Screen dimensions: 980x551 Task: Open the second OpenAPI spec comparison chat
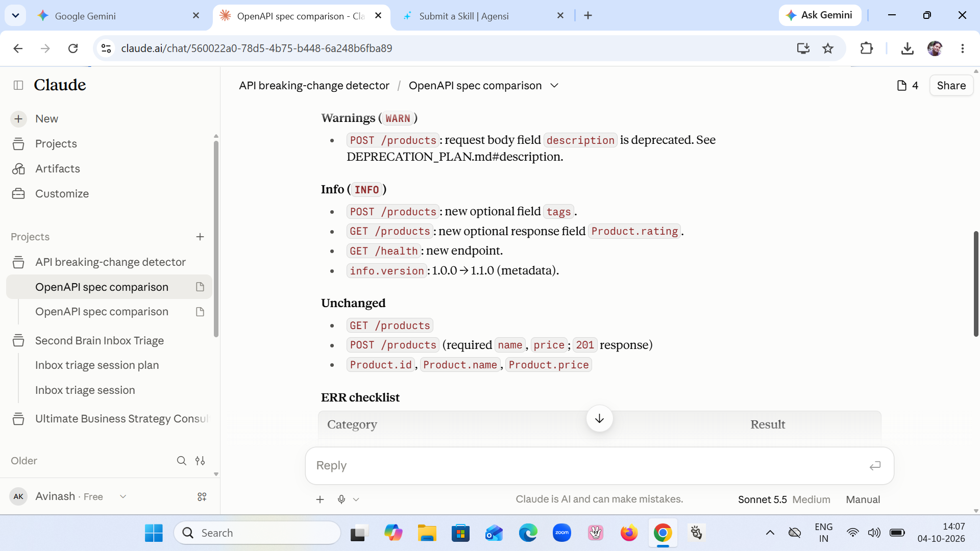coord(102,312)
